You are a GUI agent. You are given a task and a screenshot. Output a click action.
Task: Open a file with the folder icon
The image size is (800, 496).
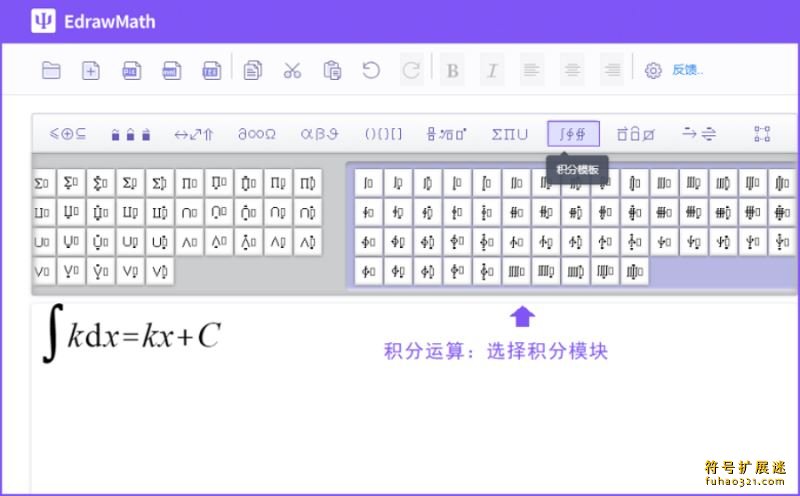(x=51, y=70)
